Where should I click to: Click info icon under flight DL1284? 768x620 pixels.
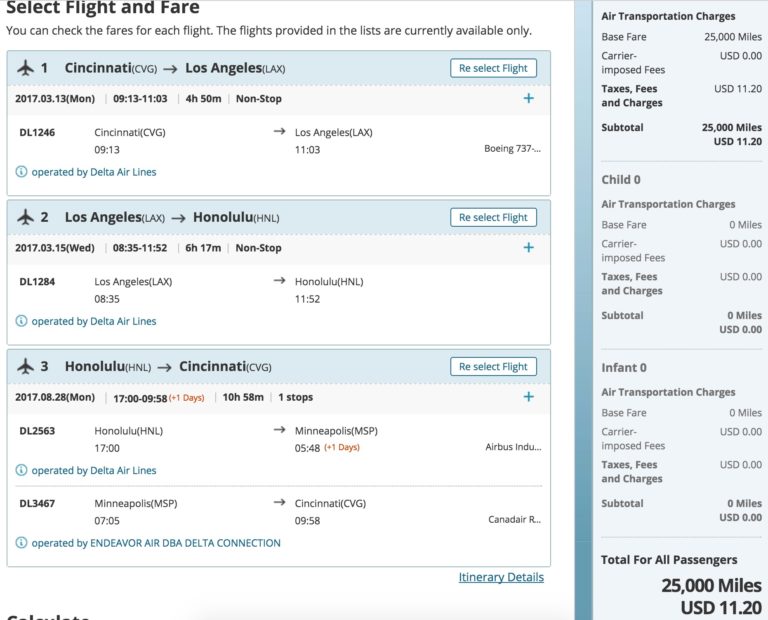click(x=21, y=321)
